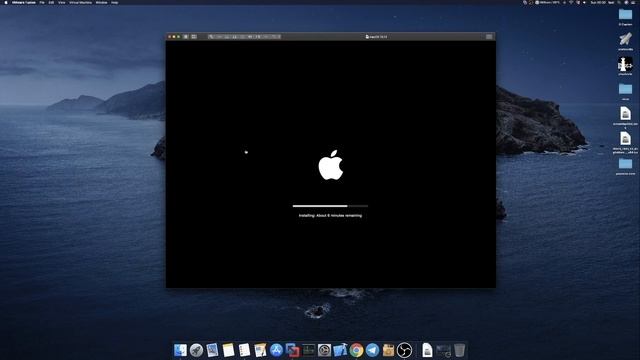Open the Trash in the Dock
This screenshot has height=360, width=640.
(460, 350)
